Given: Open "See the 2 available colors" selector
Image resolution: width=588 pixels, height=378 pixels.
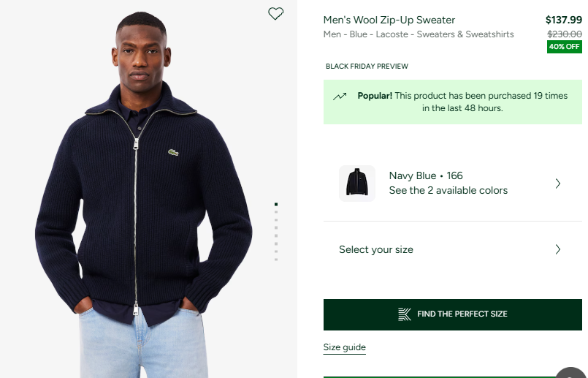Looking at the screenshot, I should click(x=448, y=190).
